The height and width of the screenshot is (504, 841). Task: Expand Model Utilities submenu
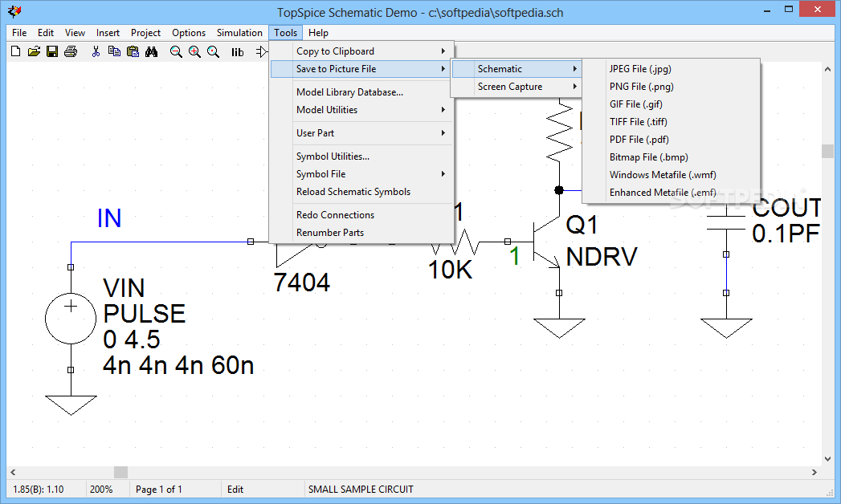(x=362, y=110)
